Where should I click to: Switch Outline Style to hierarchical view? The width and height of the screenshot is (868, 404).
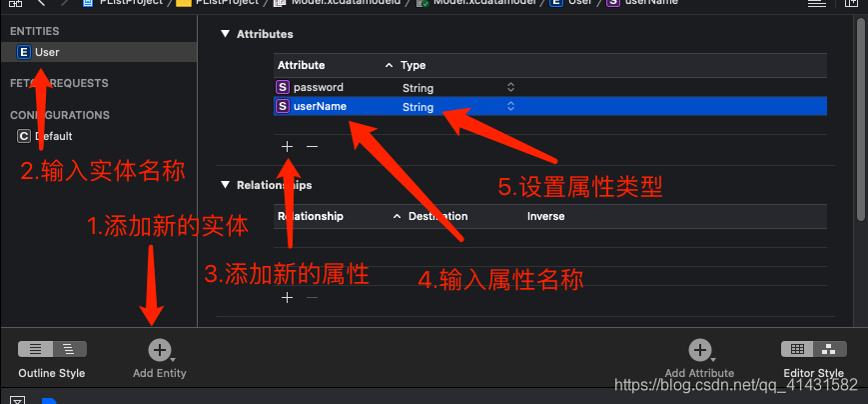tap(70, 349)
